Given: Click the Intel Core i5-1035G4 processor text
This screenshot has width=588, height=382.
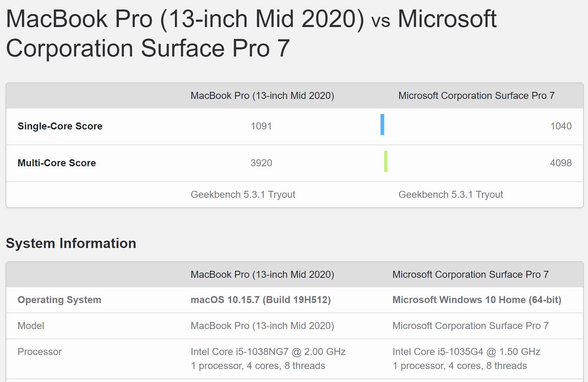Looking at the screenshot, I should [x=466, y=352].
